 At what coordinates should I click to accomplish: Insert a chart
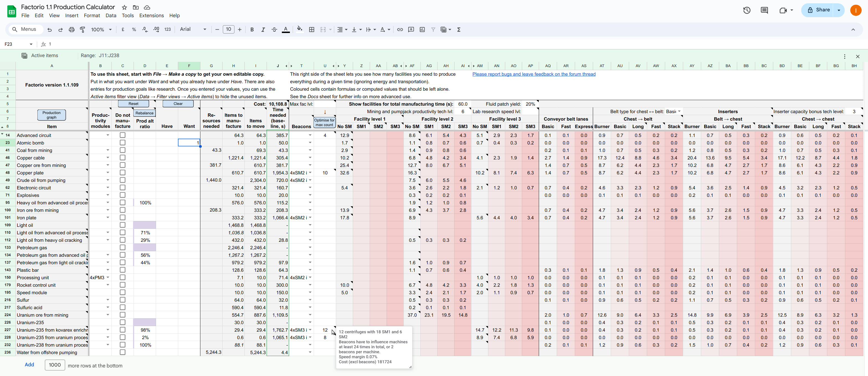click(422, 30)
